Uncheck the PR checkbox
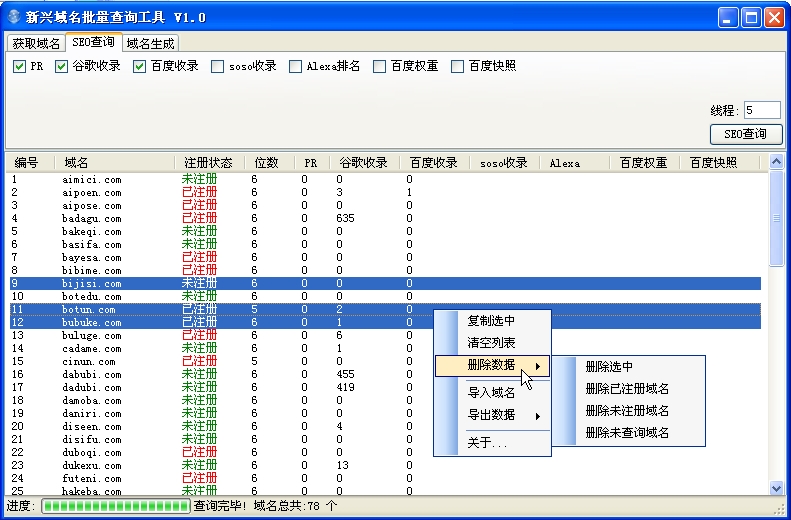 click(20, 67)
